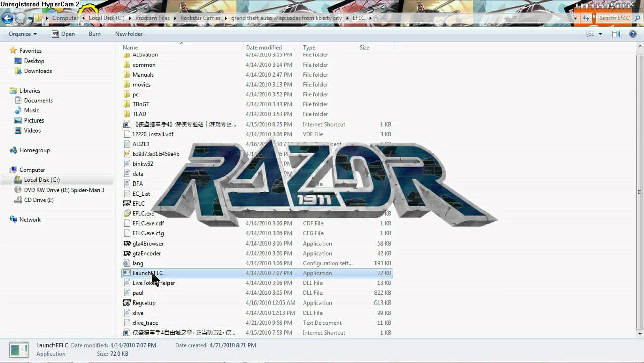The image size is (644, 363).
Task: Click the lang configuration file icon
Action: coord(127,263)
